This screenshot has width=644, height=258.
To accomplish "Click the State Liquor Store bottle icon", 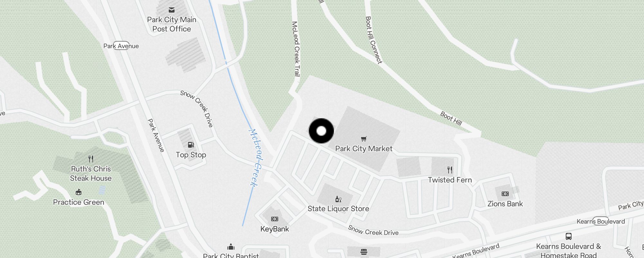I will (x=338, y=199).
